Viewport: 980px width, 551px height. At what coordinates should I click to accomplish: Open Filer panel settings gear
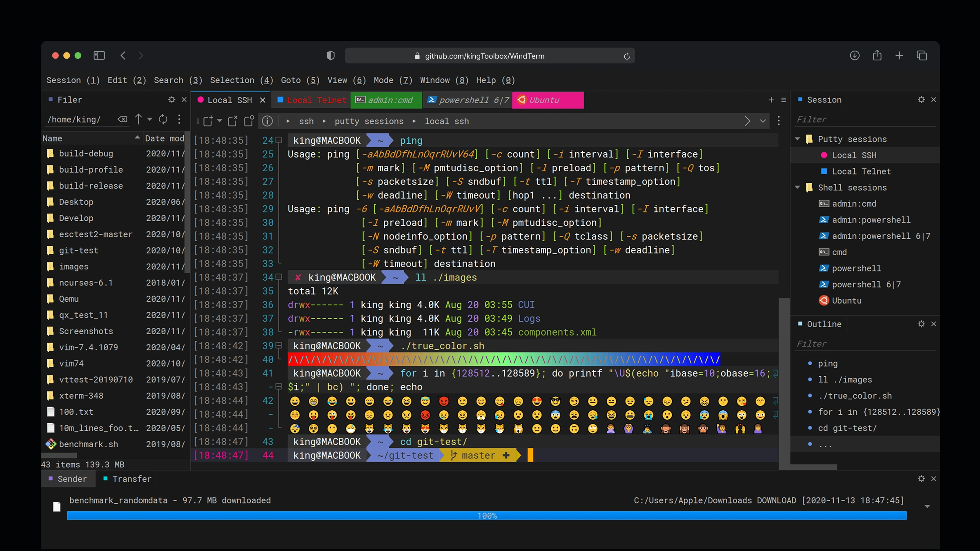(x=171, y=100)
